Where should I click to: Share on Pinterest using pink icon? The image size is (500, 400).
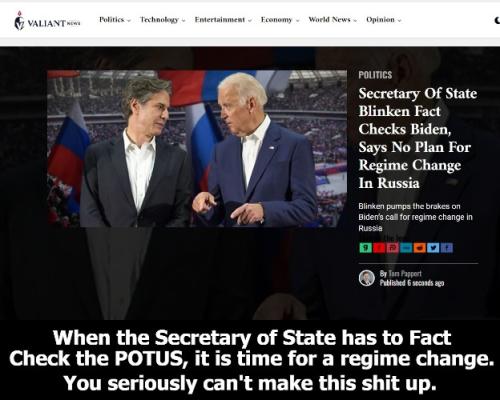393,248
